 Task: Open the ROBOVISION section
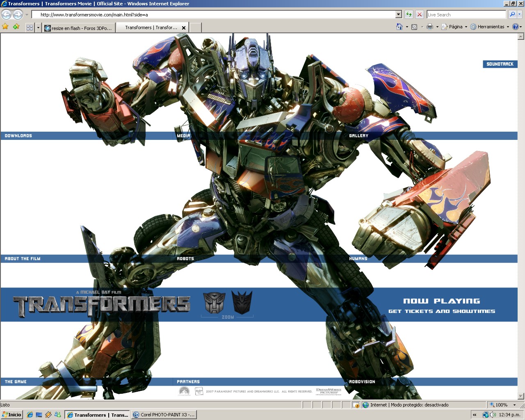[362, 382]
